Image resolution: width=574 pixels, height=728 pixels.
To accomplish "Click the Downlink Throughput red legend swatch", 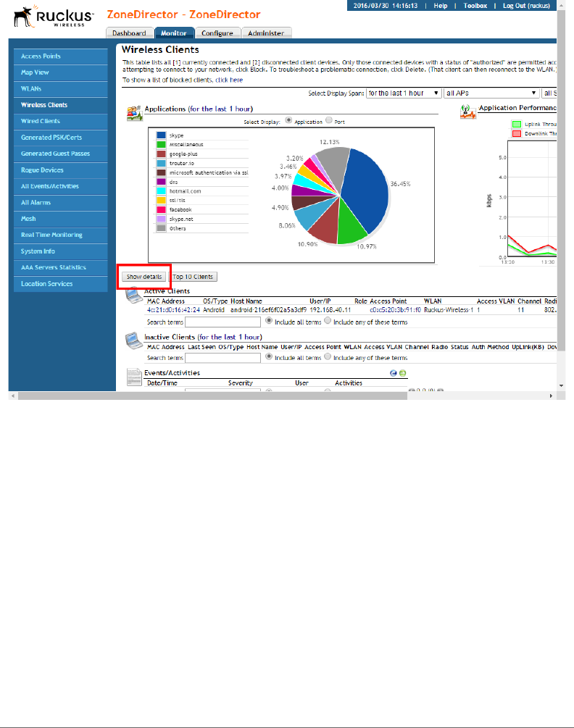I will pos(517,133).
